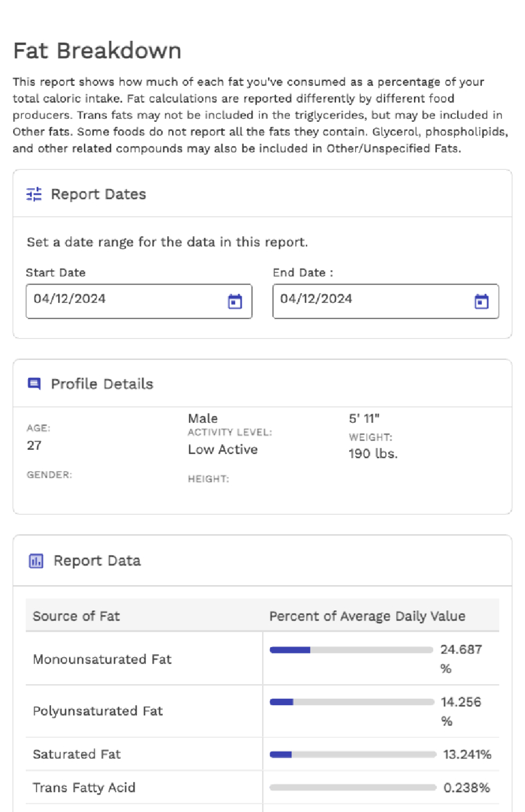The image size is (525, 812).
Task: Click the Polyunsaturated Fat progress bar
Action: [x=351, y=702]
